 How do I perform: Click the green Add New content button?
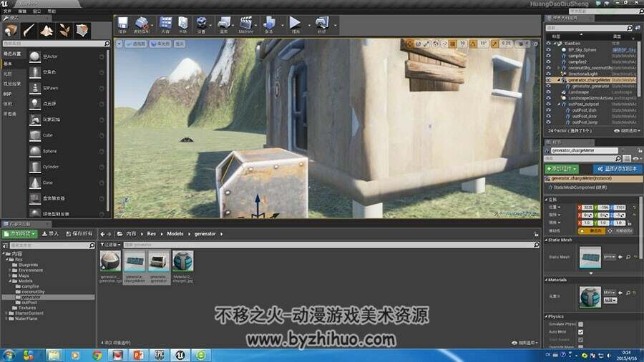tap(20, 233)
